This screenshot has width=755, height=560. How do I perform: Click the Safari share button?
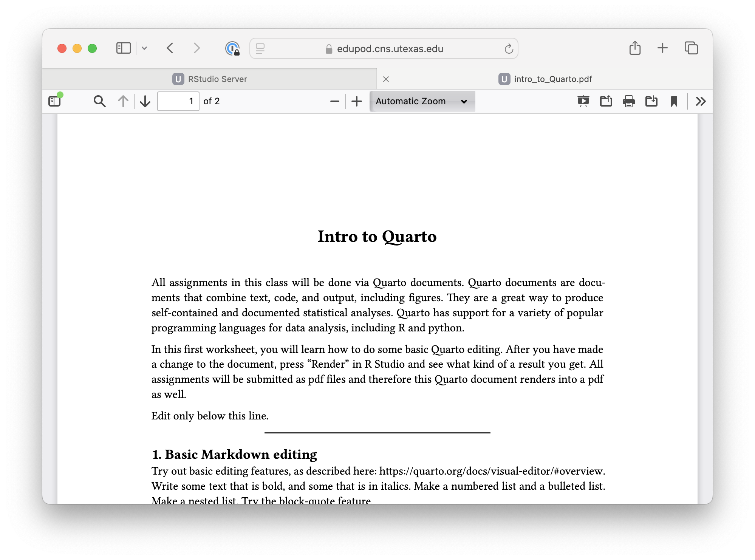[x=635, y=48]
